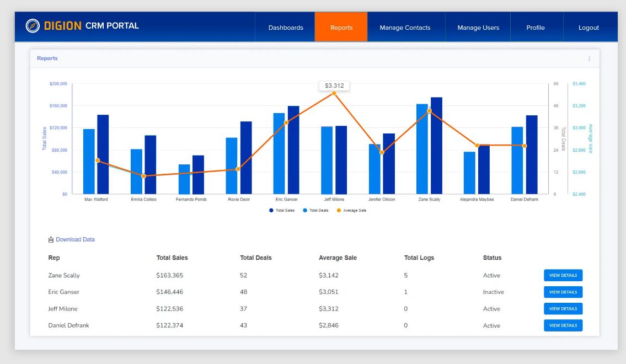Screen dimensions: 626x364
Task: Select the $146,446 total sales value
Action: click(x=170, y=292)
